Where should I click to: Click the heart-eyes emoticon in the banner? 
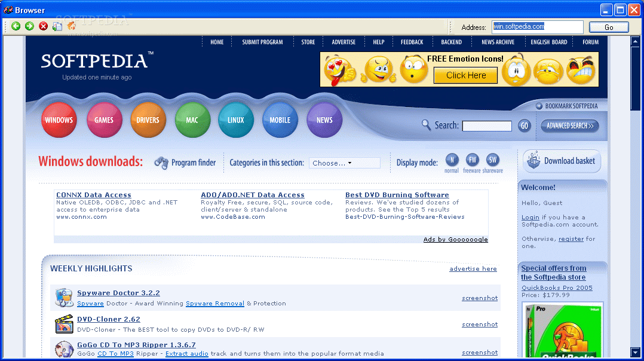pyautogui.click(x=339, y=71)
